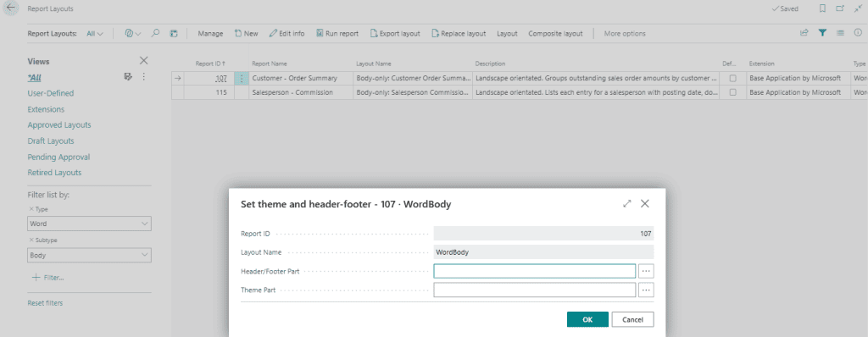The width and height of the screenshot is (868, 337).
Task: Open the more options dots beside *All
Action: point(144,77)
